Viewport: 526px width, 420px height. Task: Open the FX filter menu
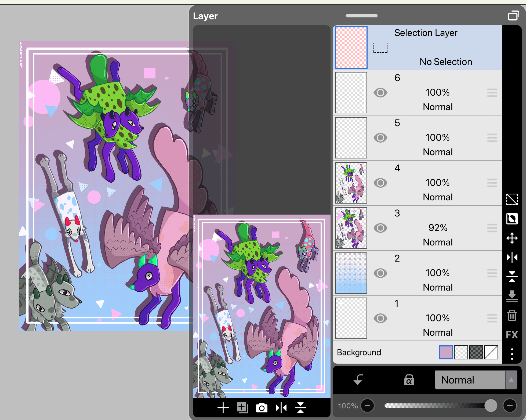[512, 335]
